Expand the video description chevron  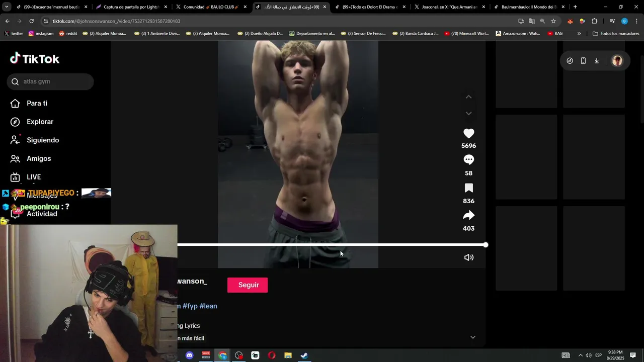(472, 337)
